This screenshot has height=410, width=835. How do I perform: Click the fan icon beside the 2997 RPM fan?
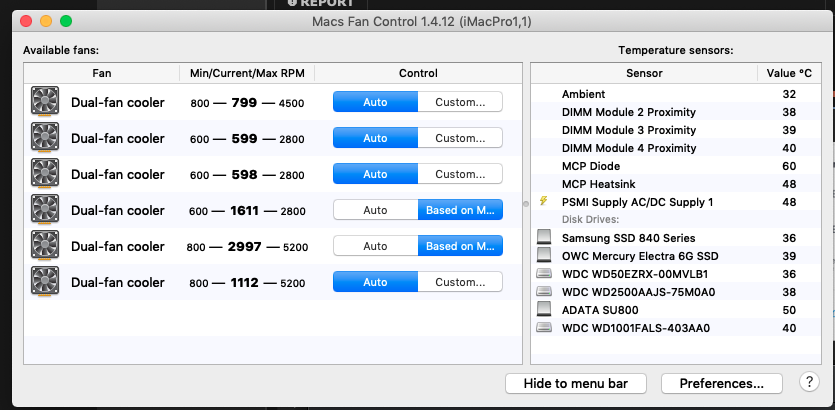click(x=45, y=246)
